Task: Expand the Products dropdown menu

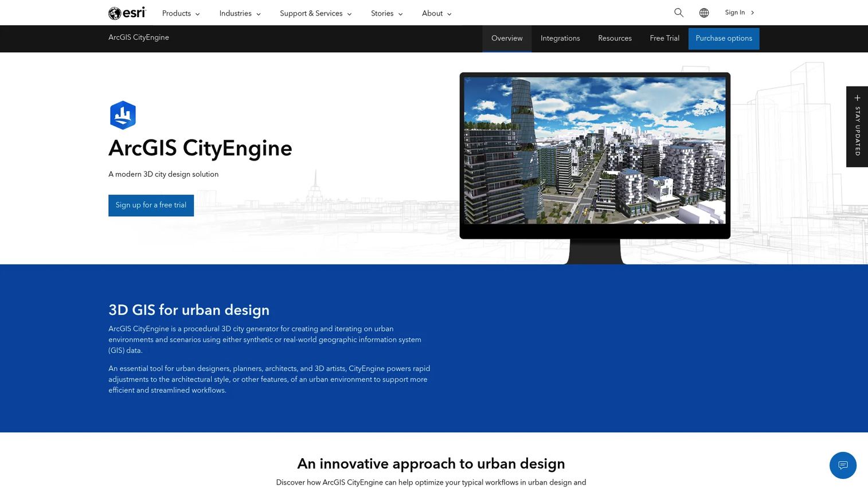Action: pos(181,13)
